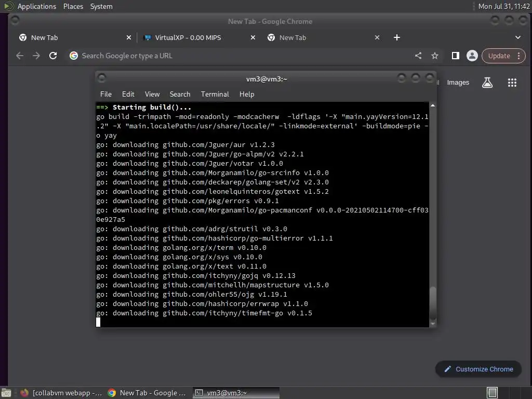Click the line downloading github.com/Jguer/aur v1.2.3

[185, 145]
